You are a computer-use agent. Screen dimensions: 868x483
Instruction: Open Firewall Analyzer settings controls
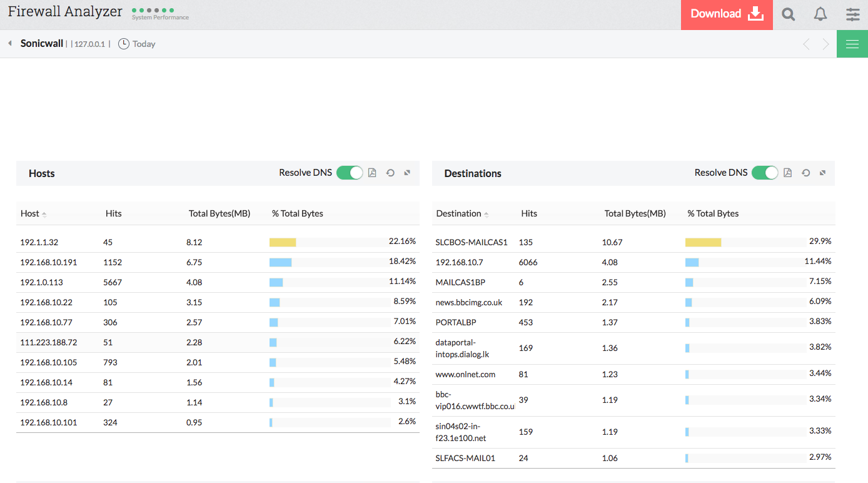click(x=852, y=14)
